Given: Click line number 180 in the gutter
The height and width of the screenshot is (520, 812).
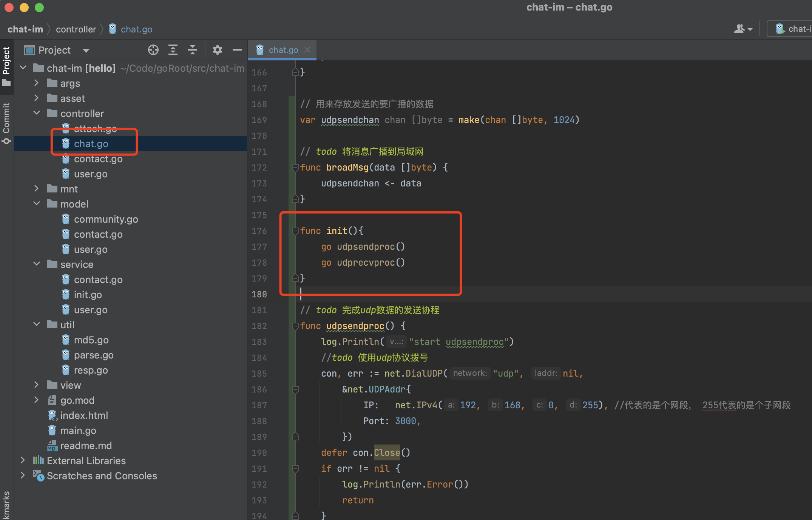Looking at the screenshot, I should [x=259, y=294].
